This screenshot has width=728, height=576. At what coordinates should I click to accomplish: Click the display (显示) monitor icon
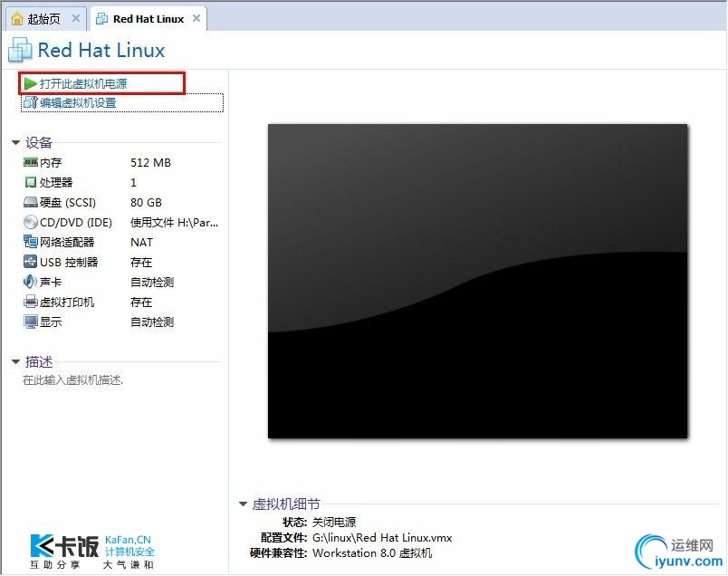coord(31,322)
